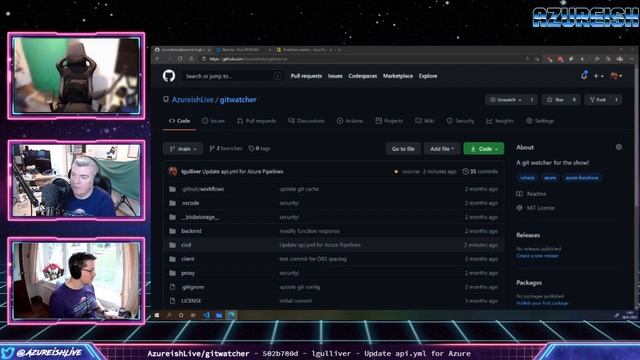Focus the 'Search or jump to' field
640x360 pixels.
click(232, 76)
